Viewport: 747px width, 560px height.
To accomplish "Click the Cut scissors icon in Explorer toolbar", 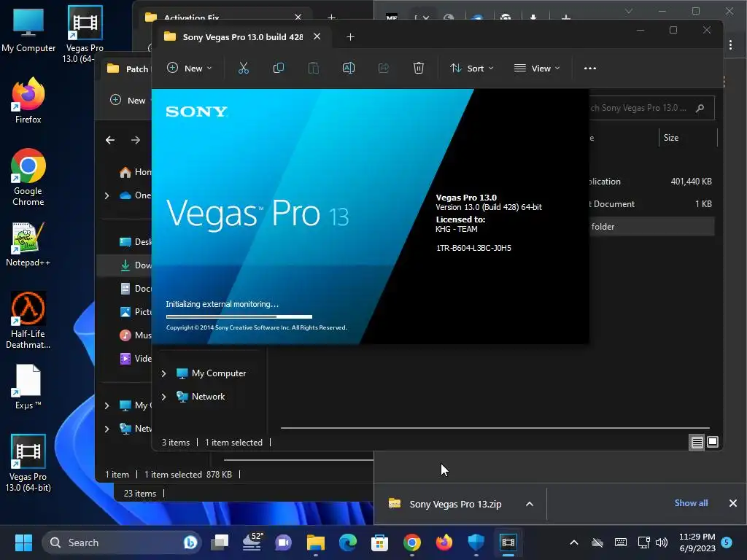I will coord(244,68).
